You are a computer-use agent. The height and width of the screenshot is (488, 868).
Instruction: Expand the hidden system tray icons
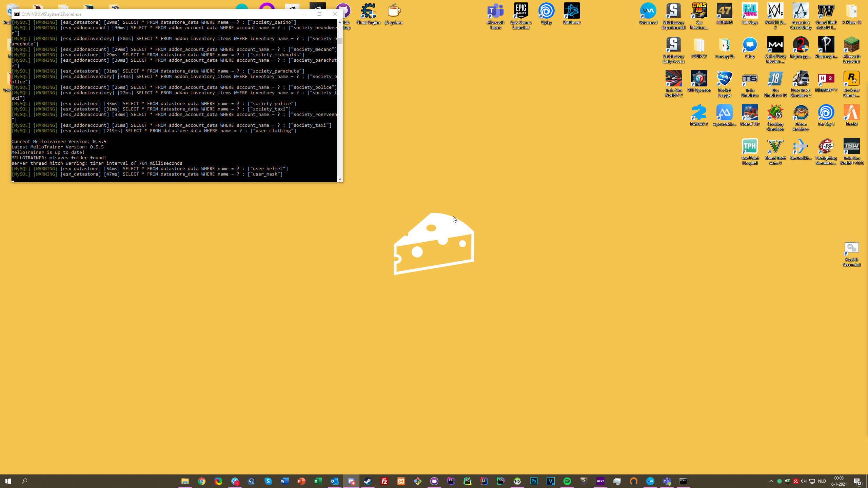(x=771, y=481)
